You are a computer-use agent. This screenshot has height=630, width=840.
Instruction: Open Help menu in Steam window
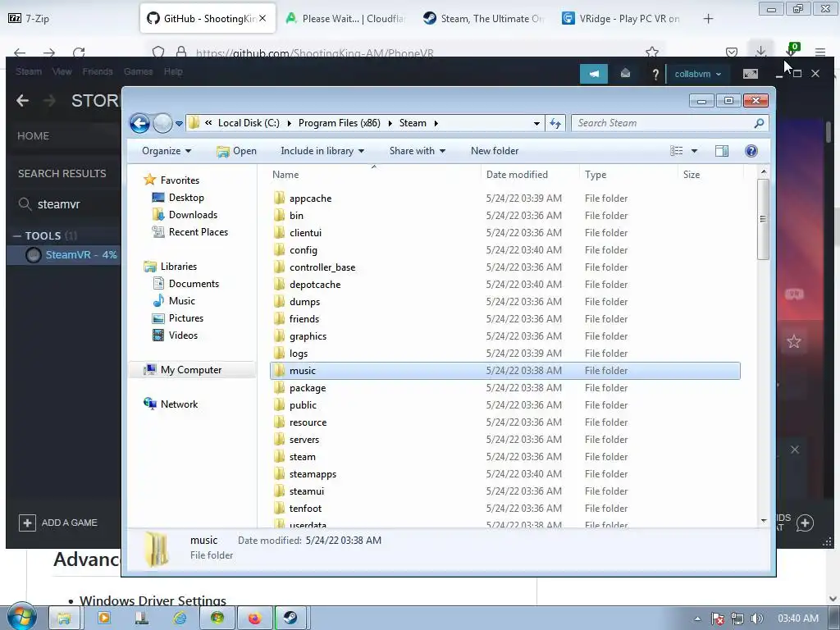[173, 71]
